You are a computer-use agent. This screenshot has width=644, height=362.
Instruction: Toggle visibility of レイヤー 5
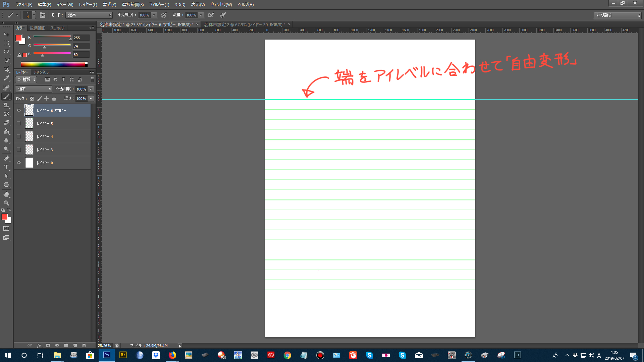pyautogui.click(x=18, y=123)
